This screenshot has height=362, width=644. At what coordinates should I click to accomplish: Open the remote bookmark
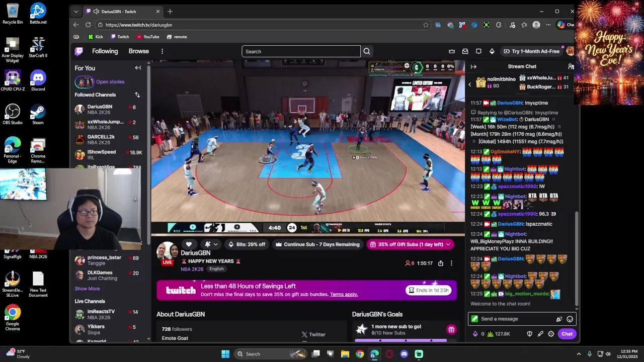coord(177,37)
